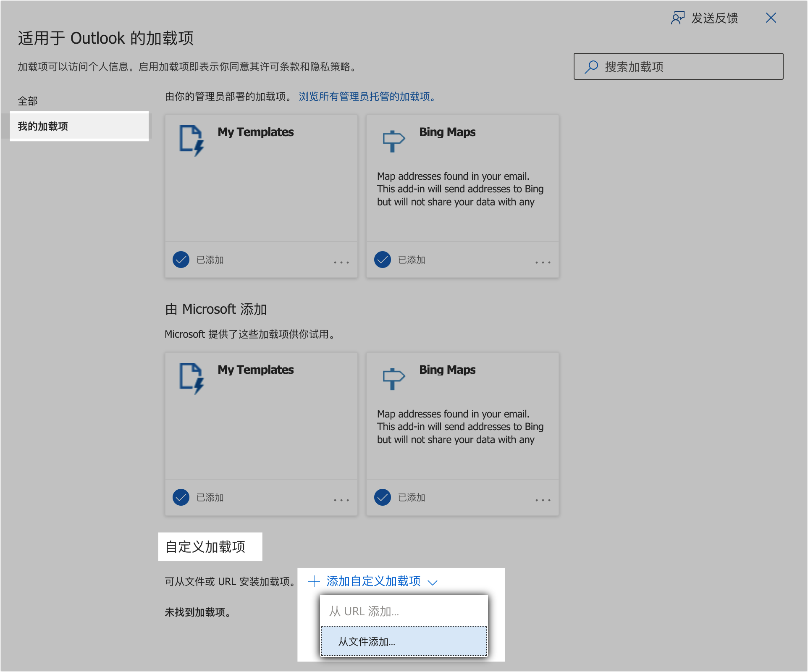Click My Templates icon under Microsoft-added section

(192, 378)
